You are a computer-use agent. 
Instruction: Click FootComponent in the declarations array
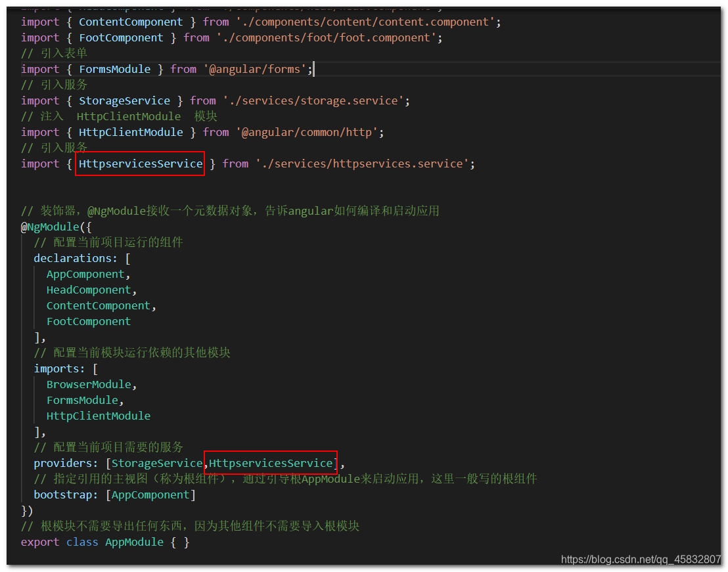pyautogui.click(x=89, y=322)
